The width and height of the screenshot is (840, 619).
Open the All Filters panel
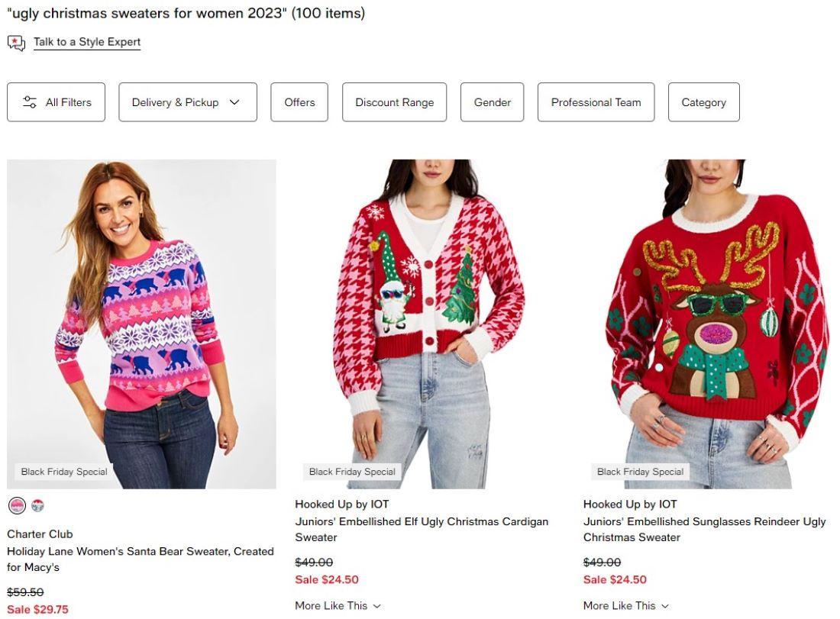(56, 102)
